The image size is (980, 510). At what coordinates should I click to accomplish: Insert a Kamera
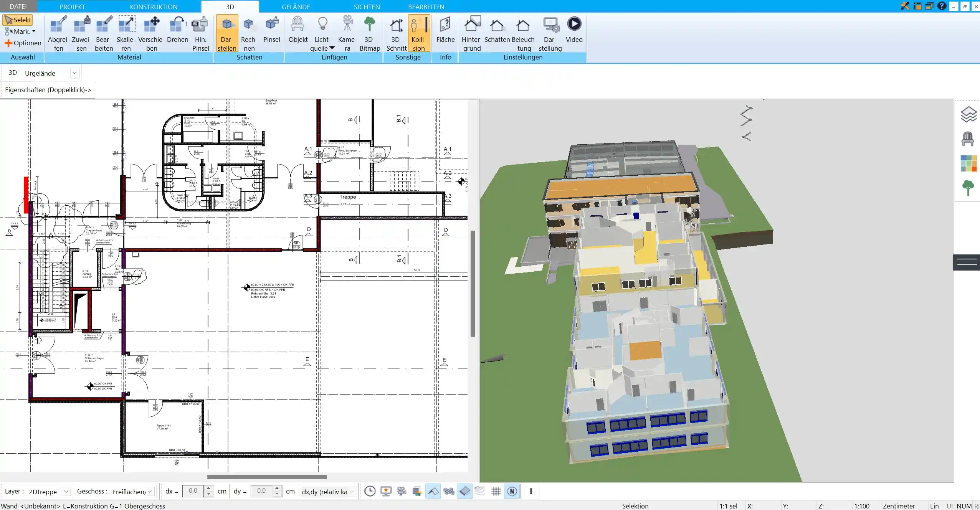click(x=347, y=33)
